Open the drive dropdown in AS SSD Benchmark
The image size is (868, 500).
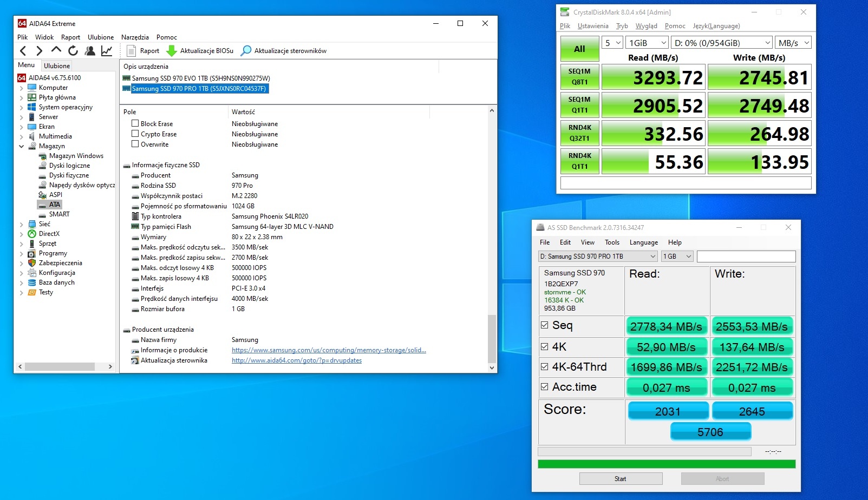click(x=598, y=256)
